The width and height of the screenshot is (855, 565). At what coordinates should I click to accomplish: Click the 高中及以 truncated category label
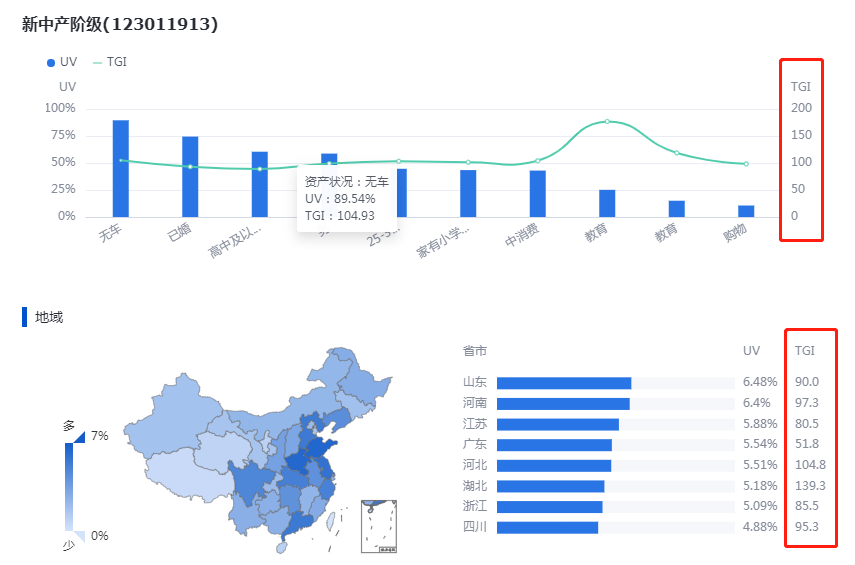pos(236,242)
